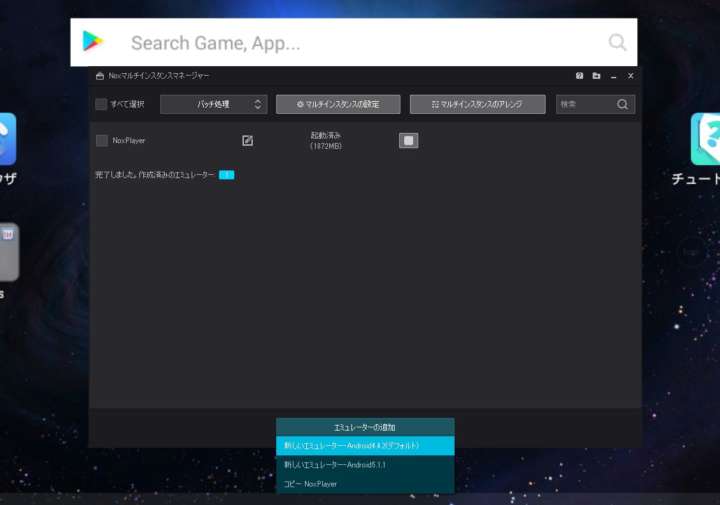
Task: Click the NoxPlayer instance name text
Action: coord(129,140)
